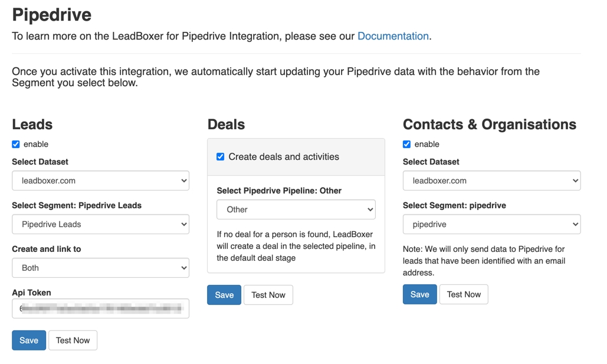Viewport: 607px width, 364px height.
Task: Open the Documentation link
Action: coord(393,36)
